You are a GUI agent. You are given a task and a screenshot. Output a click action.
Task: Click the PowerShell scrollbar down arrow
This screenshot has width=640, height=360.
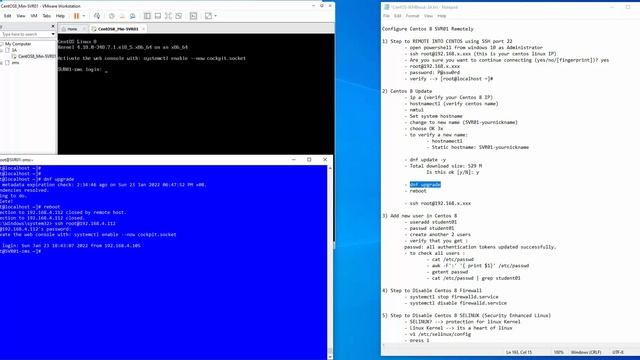330,357
